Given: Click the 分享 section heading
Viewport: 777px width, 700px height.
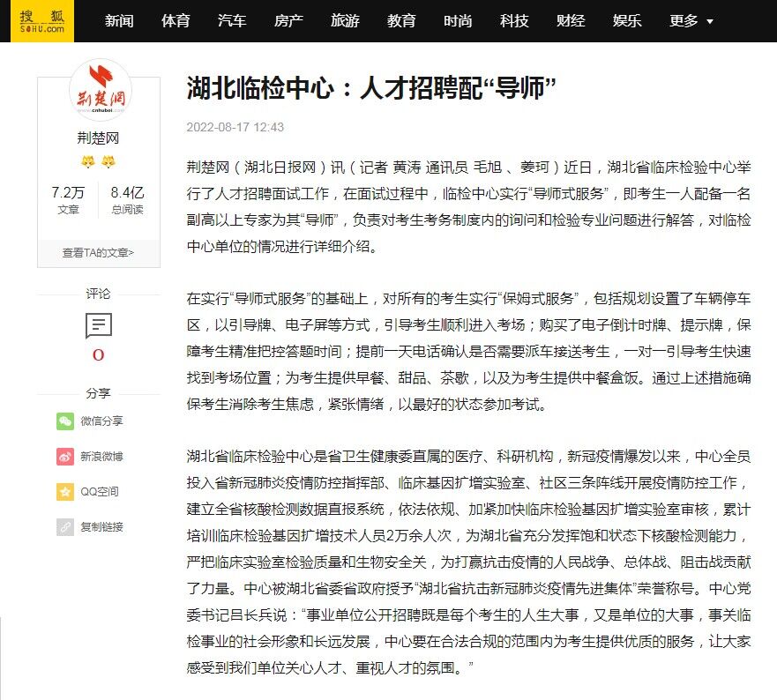Looking at the screenshot, I should (x=98, y=393).
